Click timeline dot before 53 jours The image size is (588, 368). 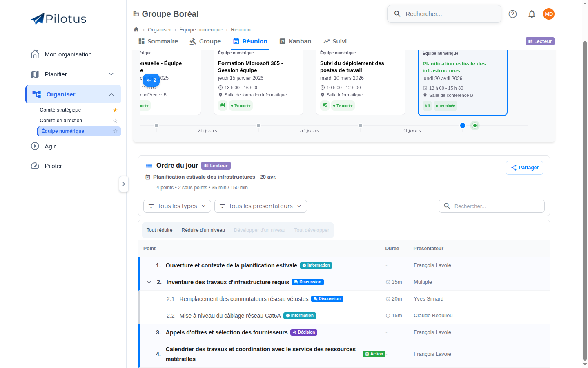click(x=258, y=126)
